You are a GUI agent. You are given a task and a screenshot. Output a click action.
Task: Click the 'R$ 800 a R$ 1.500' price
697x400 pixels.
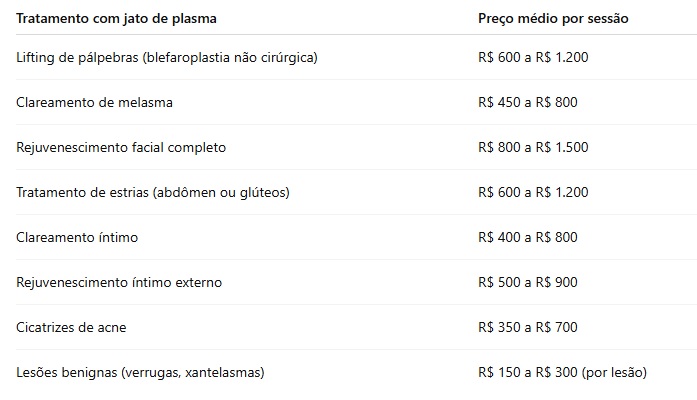[x=533, y=147]
